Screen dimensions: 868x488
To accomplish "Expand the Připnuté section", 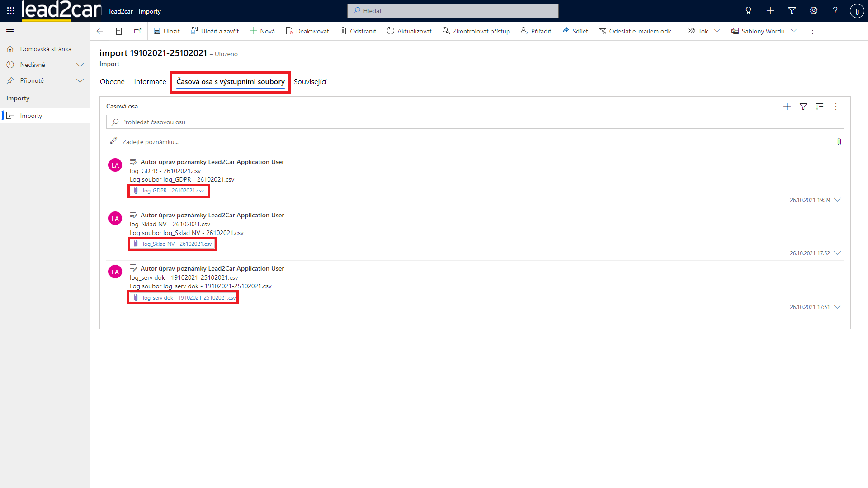I will point(80,80).
